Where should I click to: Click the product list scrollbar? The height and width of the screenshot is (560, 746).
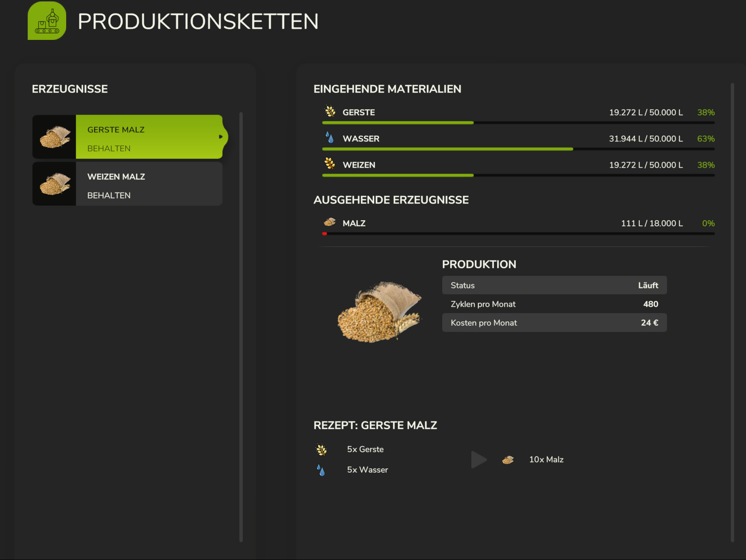pyautogui.click(x=241, y=327)
